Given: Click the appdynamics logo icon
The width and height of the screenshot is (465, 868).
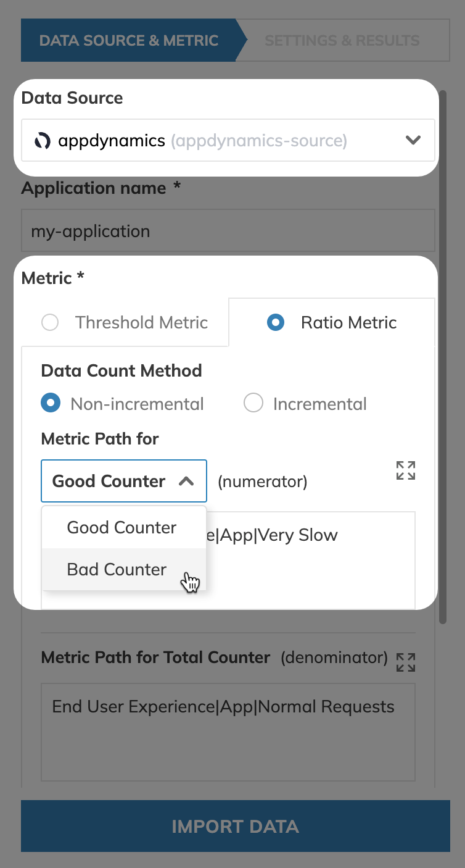Looking at the screenshot, I should (43, 141).
